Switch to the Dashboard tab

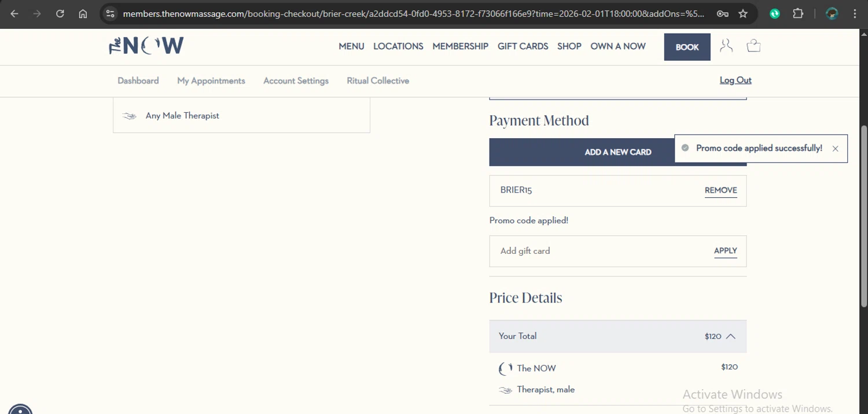[138, 81]
